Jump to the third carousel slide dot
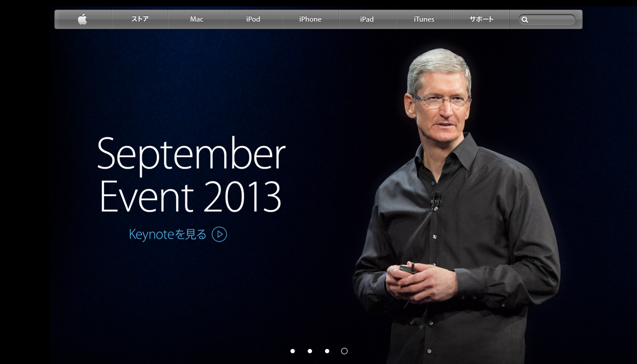The height and width of the screenshot is (364, 637). point(327,351)
